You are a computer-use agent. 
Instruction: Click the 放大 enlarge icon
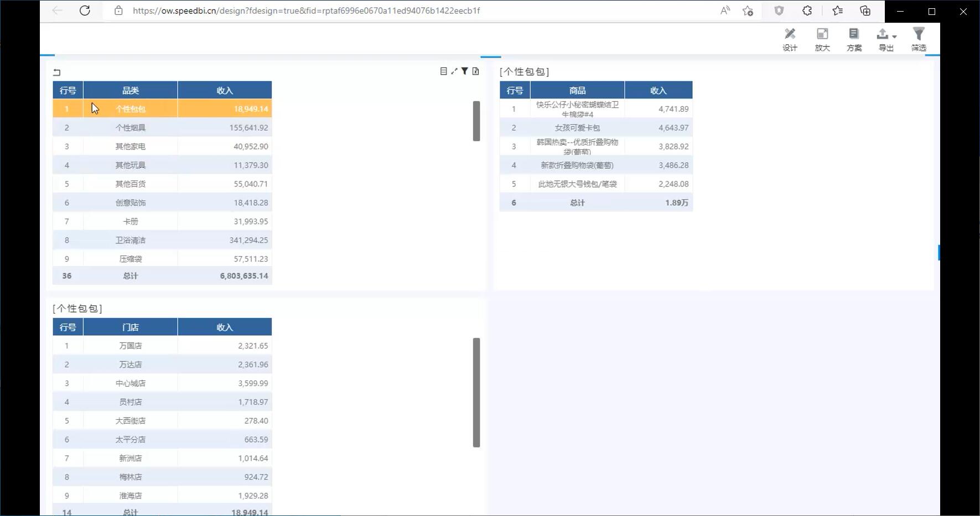(823, 34)
